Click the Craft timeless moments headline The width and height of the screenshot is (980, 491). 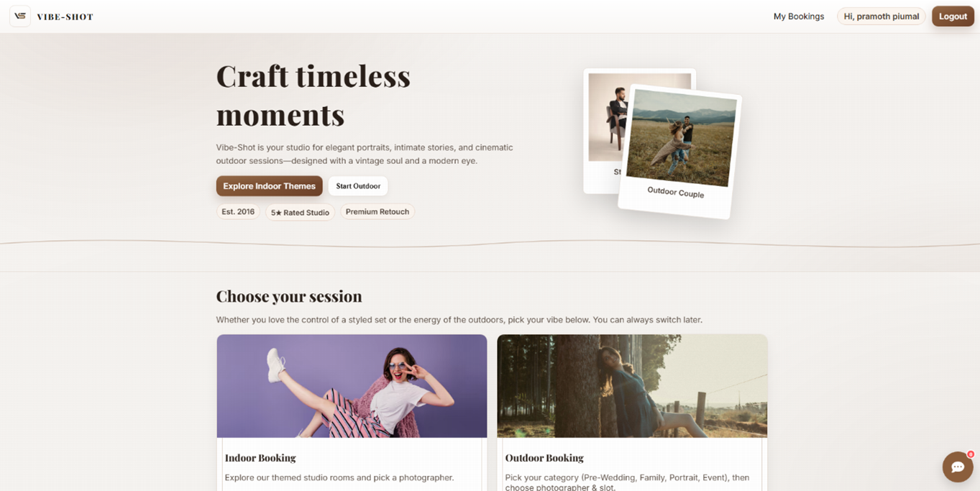tap(313, 96)
